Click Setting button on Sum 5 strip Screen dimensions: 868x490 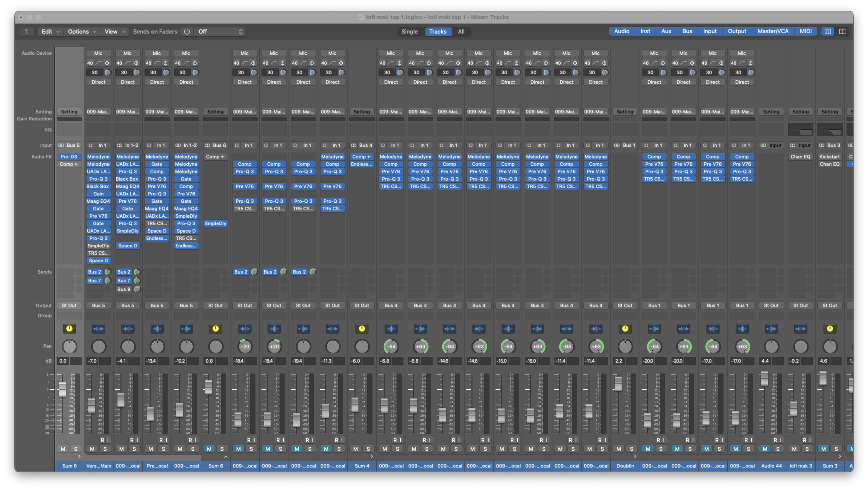[69, 112]
